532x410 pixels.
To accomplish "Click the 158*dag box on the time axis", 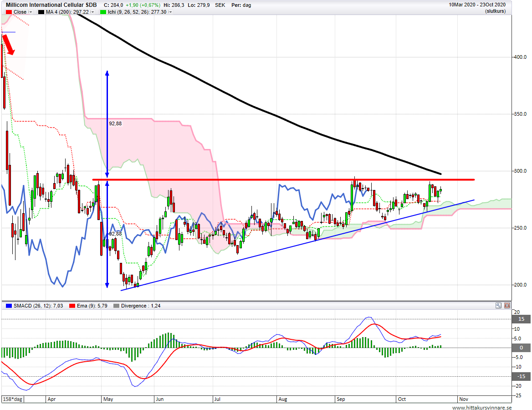I will click(13, 399).
